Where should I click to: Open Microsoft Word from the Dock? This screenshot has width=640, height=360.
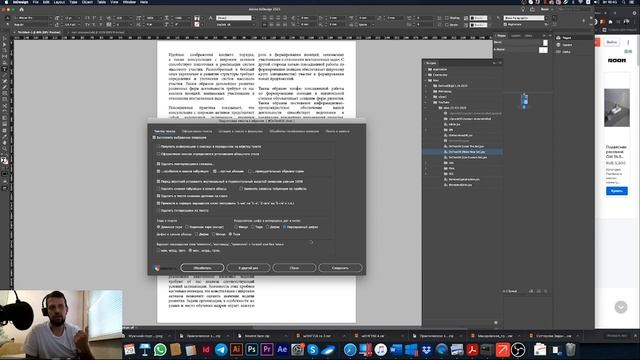(396, 350)
